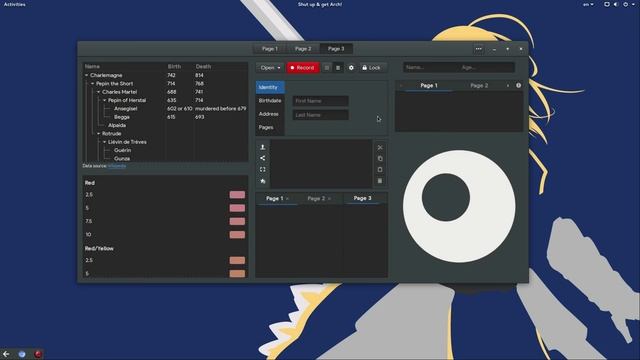
Task: Collapse the Pepin of Herstal row
Action: pyautogui.click(x=105, y=100)
